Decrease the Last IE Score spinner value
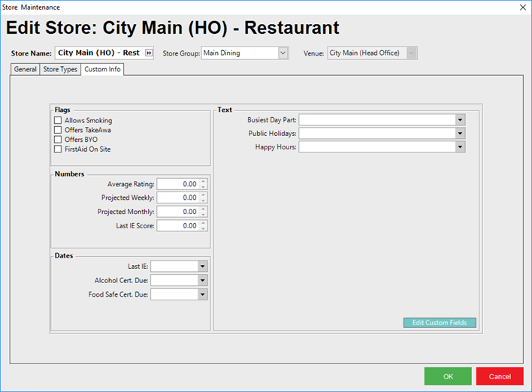This screenshot has width=532, height=392. tap(204, 228)
